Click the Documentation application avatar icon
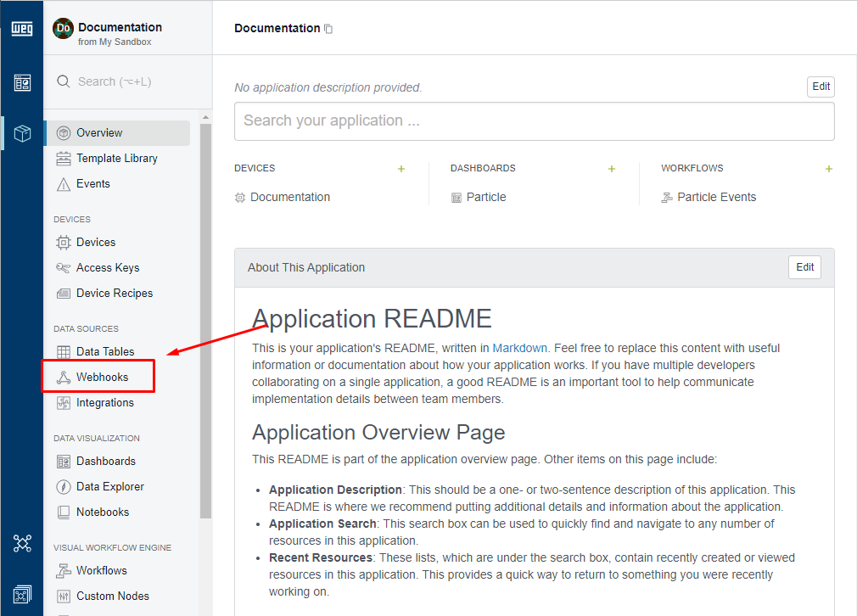 (x=63, y=28)
